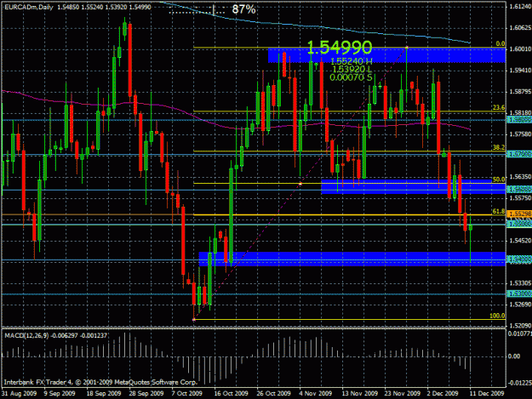Select the 23.6 Fibonacci level label
The width and height of the screenshot is (532, 399).
[x=499, y=108]
